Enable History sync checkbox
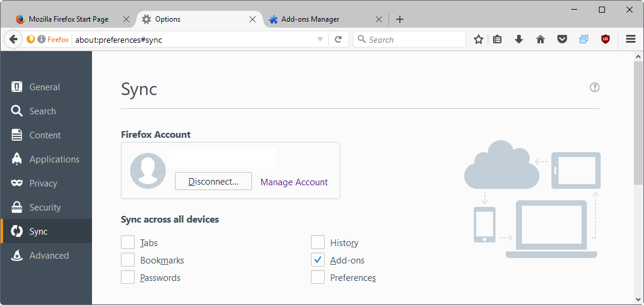The height and width of the screenshot is (305, 644). click(317, 242)
